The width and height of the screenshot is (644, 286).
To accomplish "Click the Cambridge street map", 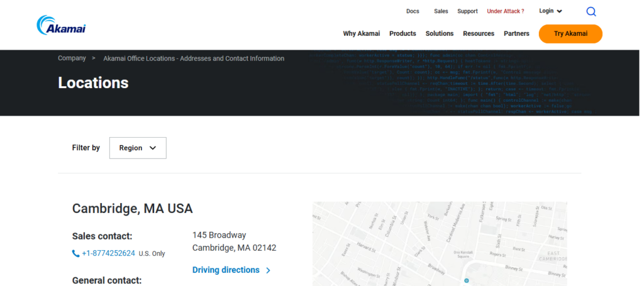I will pyautogui.click(x=440, y=244).
